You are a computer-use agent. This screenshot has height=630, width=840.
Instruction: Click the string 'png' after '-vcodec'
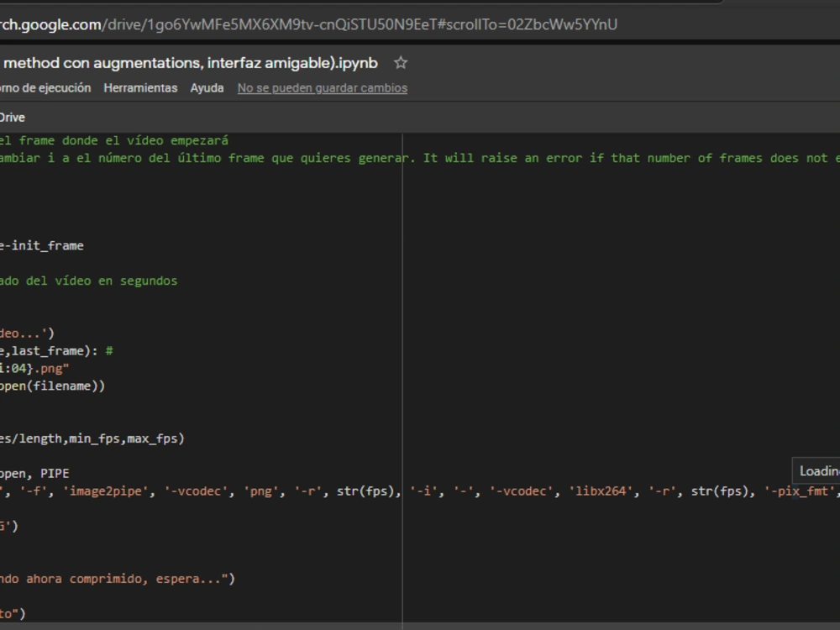tap(261, 491)
